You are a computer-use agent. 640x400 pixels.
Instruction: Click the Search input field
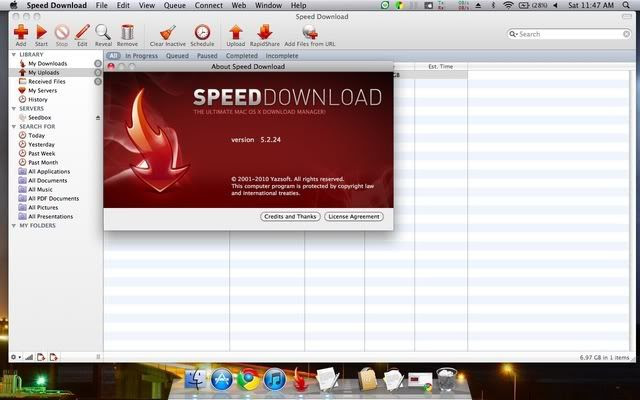570,34
